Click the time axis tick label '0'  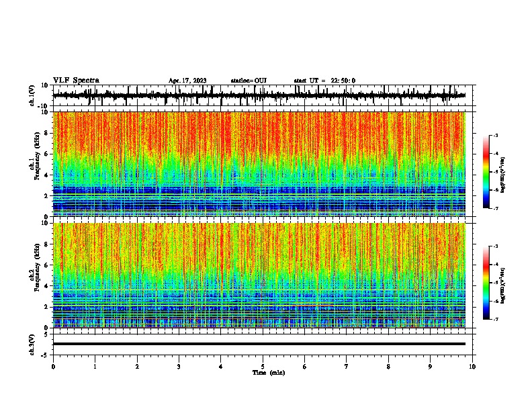53,367
